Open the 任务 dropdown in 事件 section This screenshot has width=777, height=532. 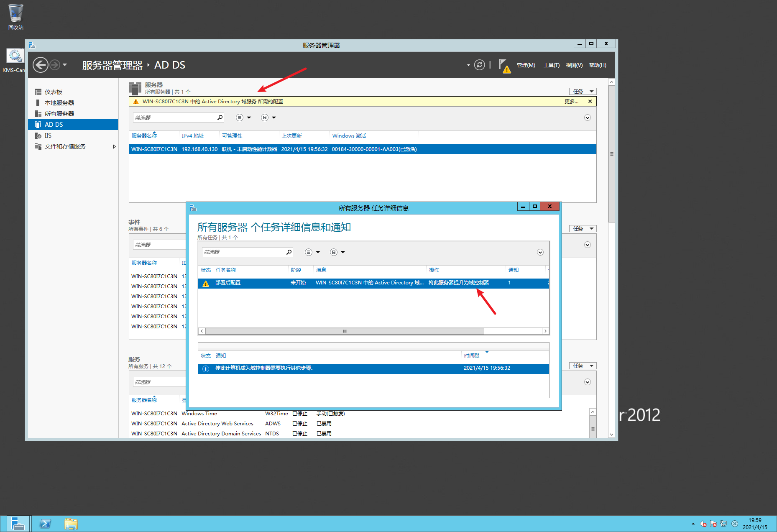[x=583, y=228]
